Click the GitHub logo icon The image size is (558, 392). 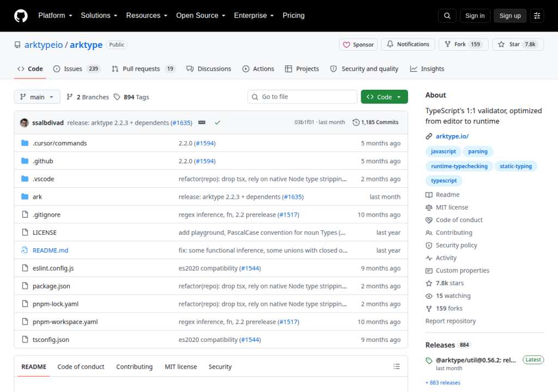[x=21, y=16]
